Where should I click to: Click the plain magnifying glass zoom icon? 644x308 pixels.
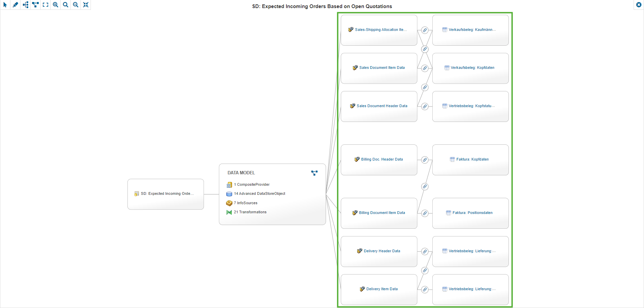[65, 5]
